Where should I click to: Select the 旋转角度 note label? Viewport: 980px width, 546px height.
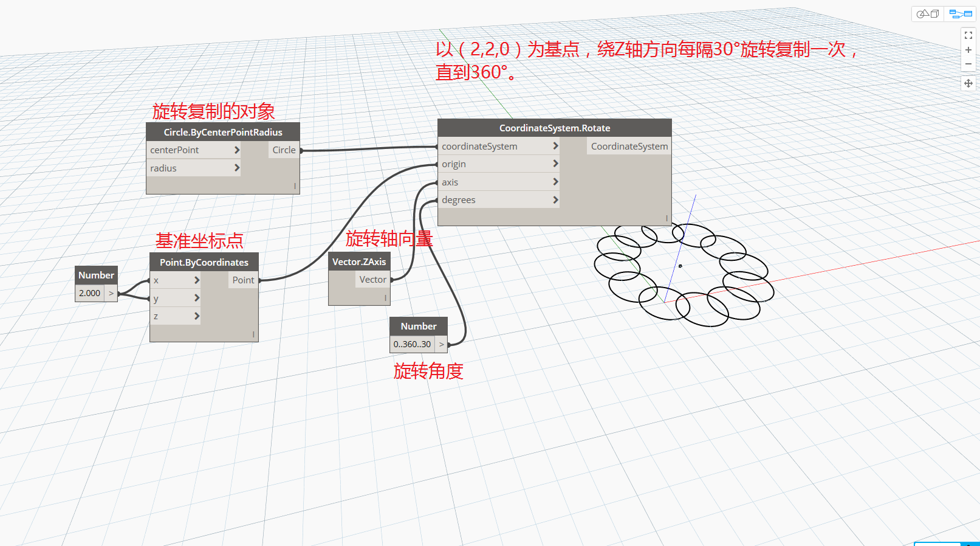click(428, 371)
